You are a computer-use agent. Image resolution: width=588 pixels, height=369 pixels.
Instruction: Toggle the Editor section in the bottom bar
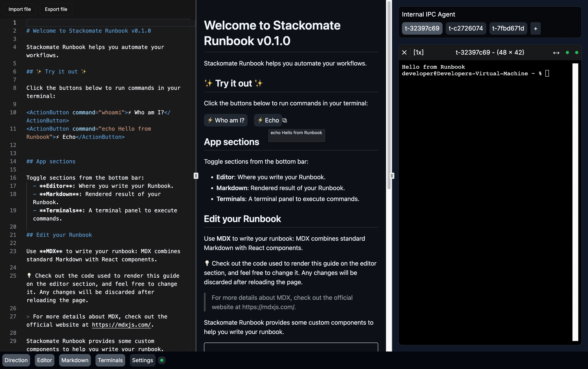[45, 360]
